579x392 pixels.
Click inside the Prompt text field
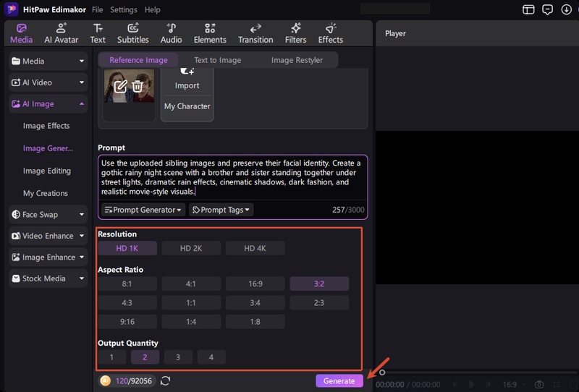[x=232, y=177]
